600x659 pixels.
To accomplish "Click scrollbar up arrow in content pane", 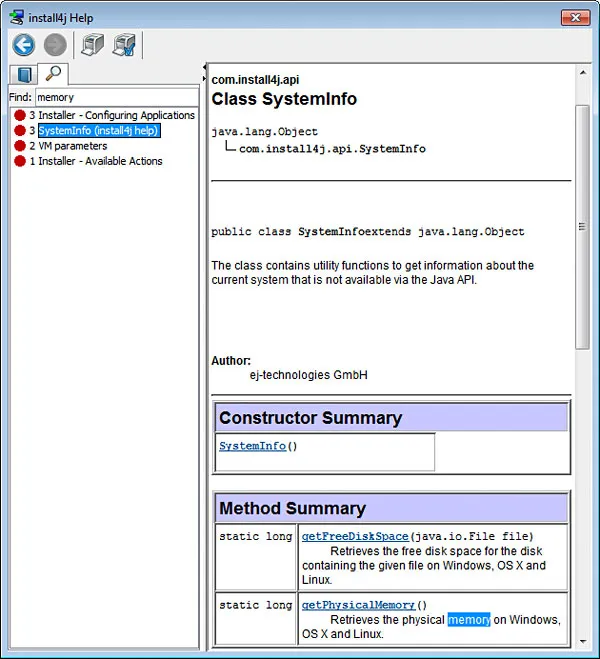I will (583, 73).
